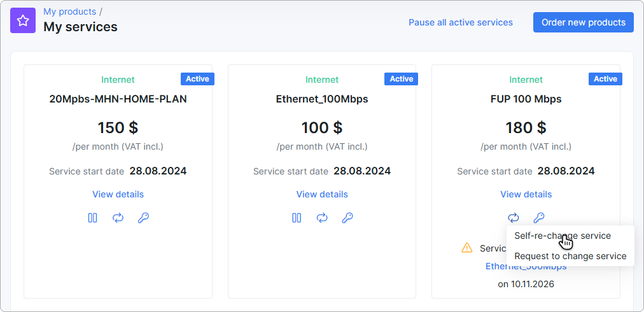
Task: View details of Ethernet_100Mbps service
Action: (x=322, y=194)
